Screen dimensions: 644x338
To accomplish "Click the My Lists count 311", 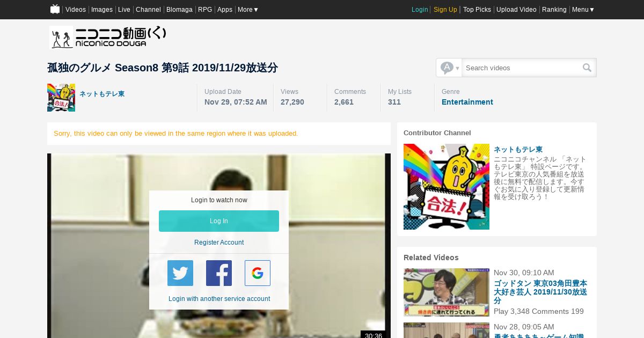I will (x=394, y=102).
